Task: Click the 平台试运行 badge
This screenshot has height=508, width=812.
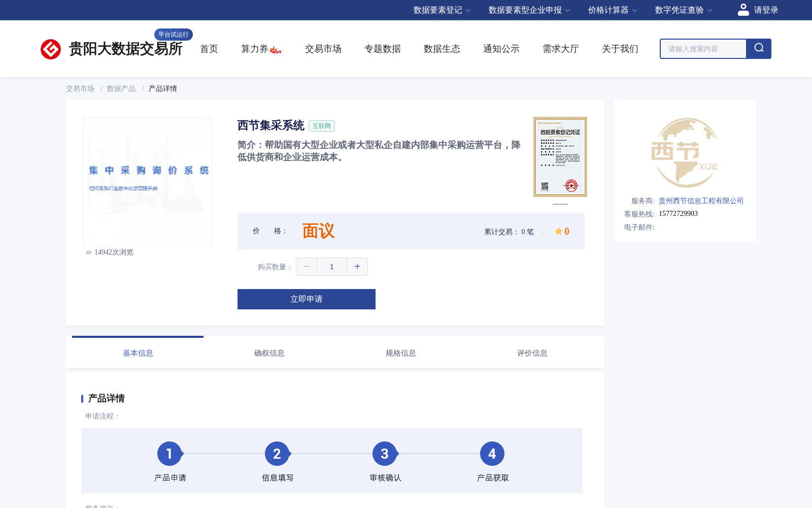Action: click(x=174, y=35)
